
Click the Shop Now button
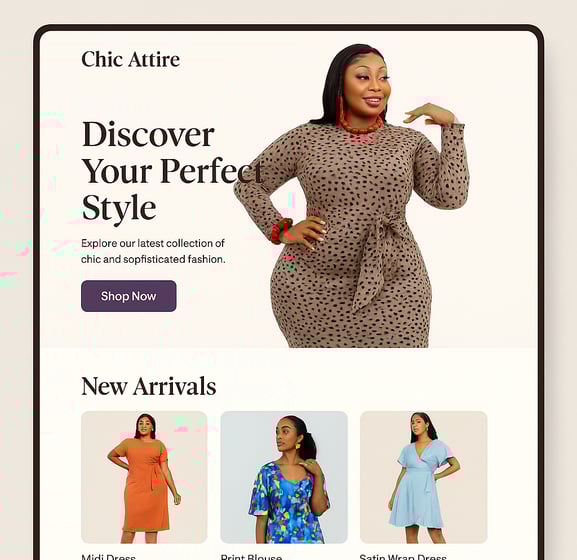129,296
